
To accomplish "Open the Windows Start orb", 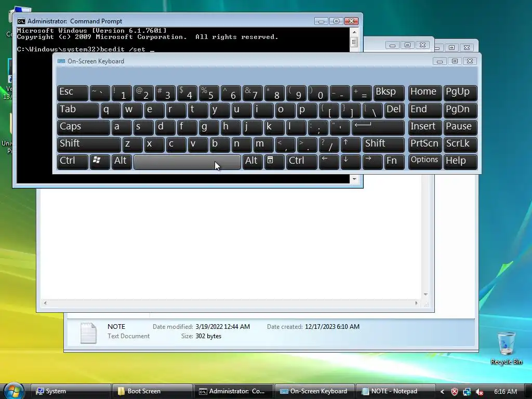I will click(14, 391).
